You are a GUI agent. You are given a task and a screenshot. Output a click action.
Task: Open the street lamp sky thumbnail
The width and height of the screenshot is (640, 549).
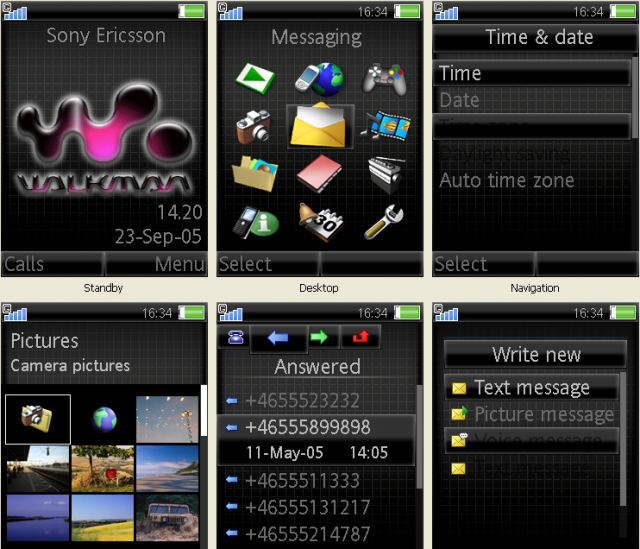(x=167, y=419)
